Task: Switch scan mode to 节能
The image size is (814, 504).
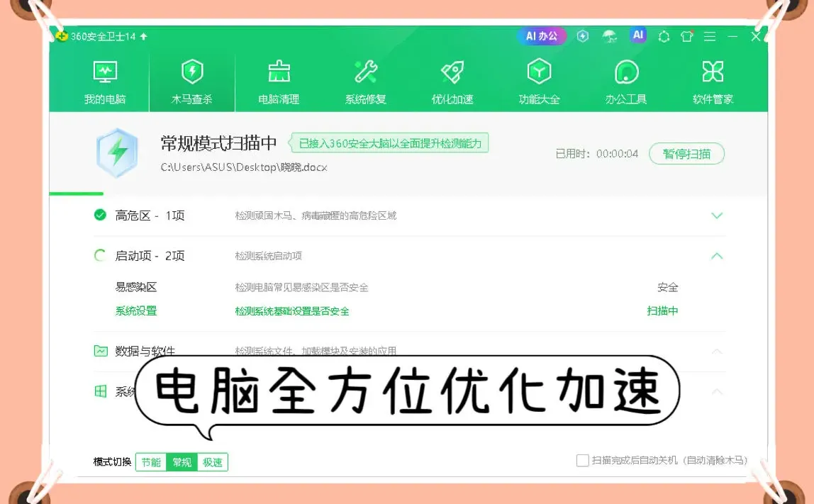Action: [151, 461]
